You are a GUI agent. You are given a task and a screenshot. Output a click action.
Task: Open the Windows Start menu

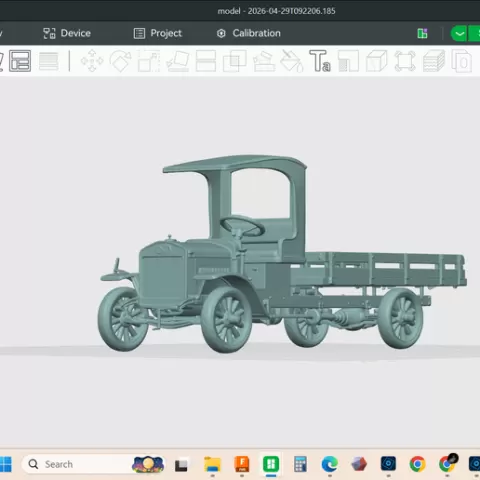5,464
